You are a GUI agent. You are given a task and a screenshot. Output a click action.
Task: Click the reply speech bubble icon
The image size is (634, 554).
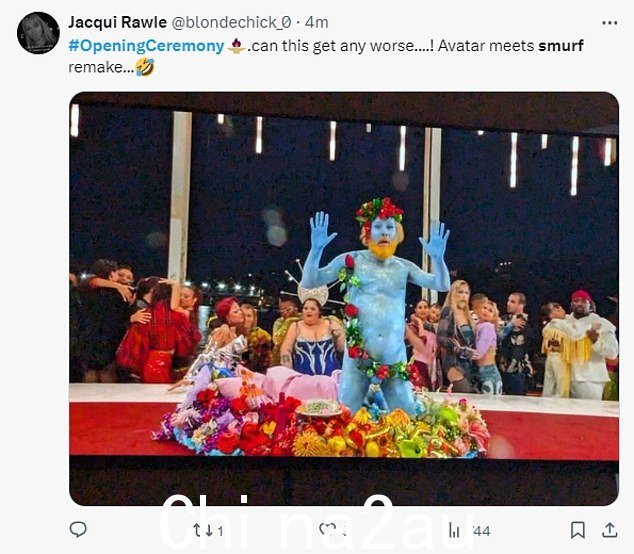tap(78, 529)
